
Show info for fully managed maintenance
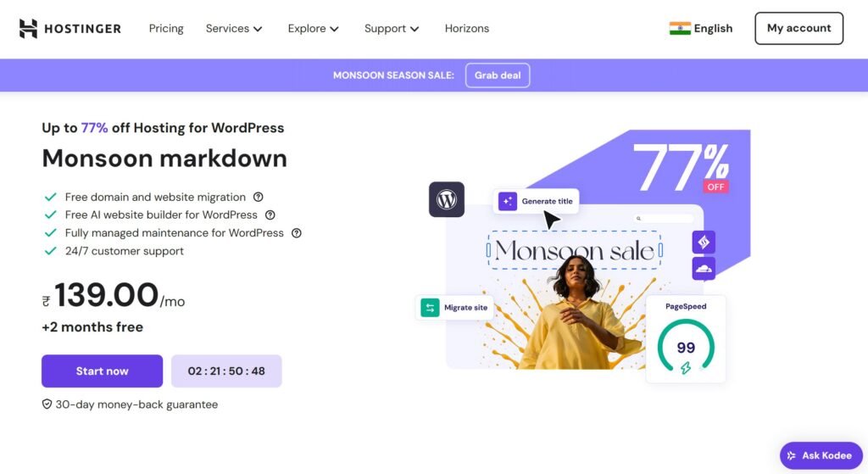[x=297, y=233]
